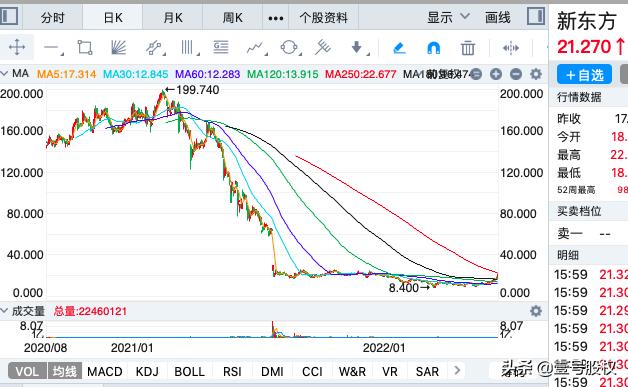Open 个股资料 stock info tab
The width and height of the screenshot is (628, 387).
[324, 18]
